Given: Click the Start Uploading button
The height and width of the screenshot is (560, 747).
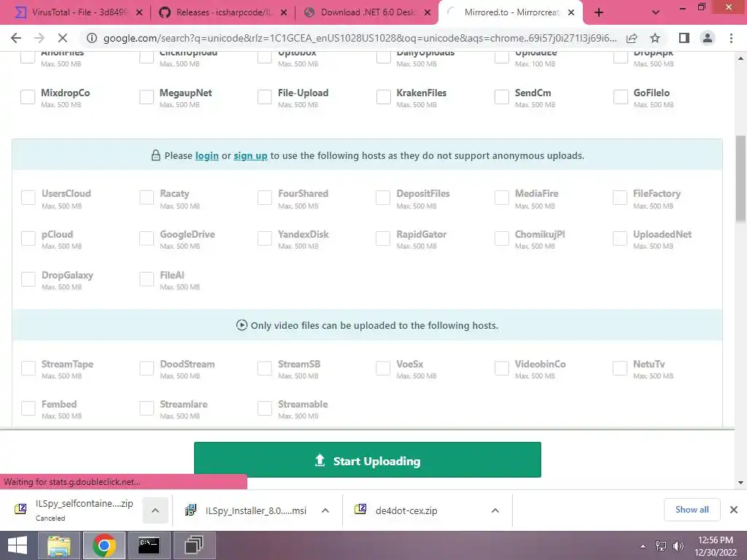Looking at the screenshot, I should click(368, 459).
